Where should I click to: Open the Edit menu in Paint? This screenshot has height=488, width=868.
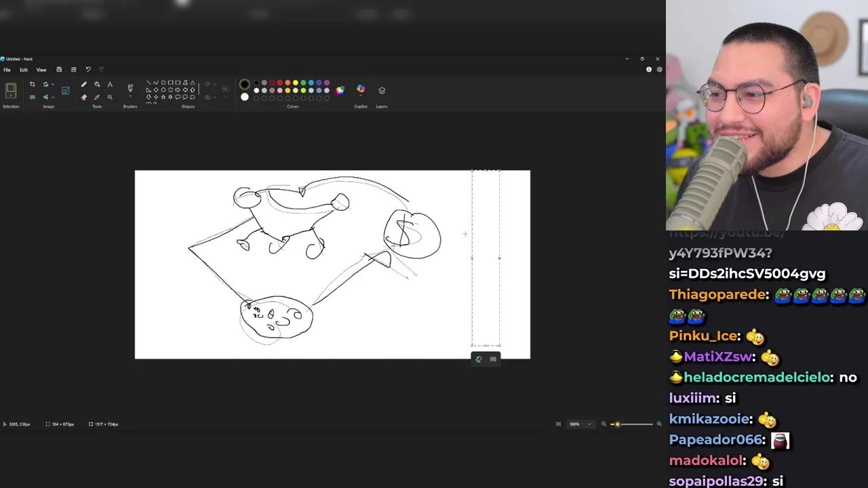pyautogui.click(x=24, y=70)
